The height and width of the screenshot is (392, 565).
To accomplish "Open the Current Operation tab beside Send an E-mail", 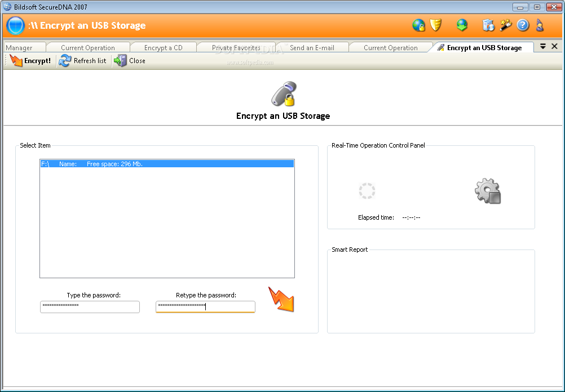I will [x=391, y=48].
